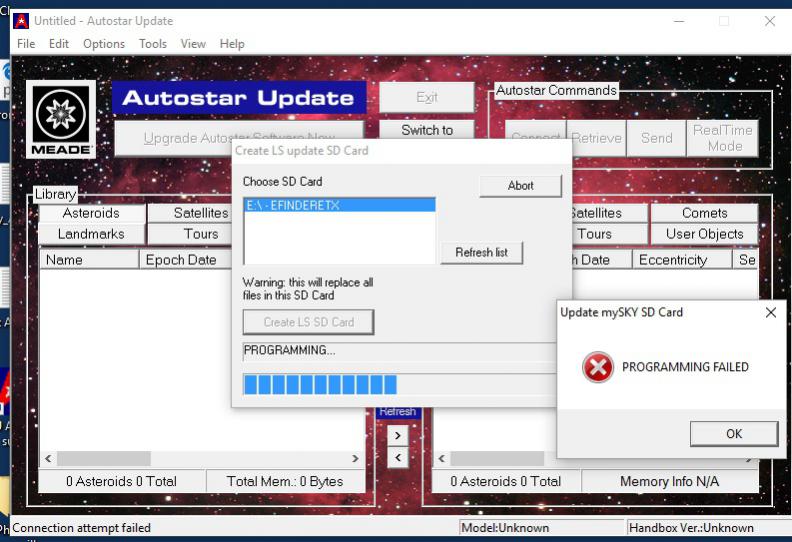Close the Autostar Update window
This screenshot has width=792, height=542.
pyautogui.click(x=770, y=21)
